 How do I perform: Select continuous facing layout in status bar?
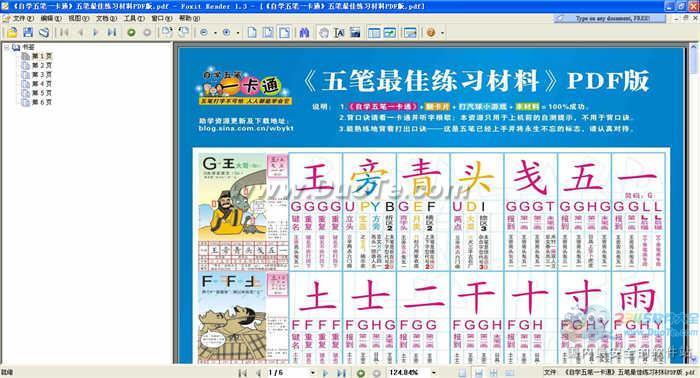click(509, 373)
